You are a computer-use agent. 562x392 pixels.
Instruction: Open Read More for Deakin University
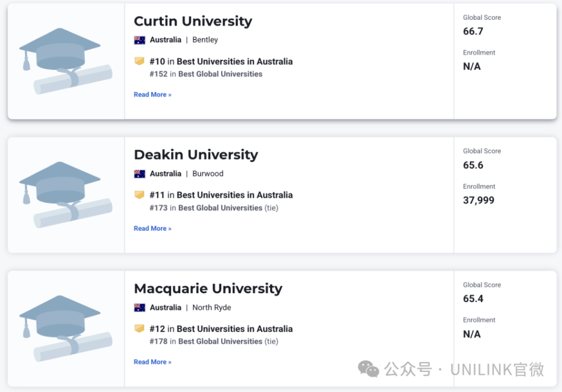[x=153, y=229]
